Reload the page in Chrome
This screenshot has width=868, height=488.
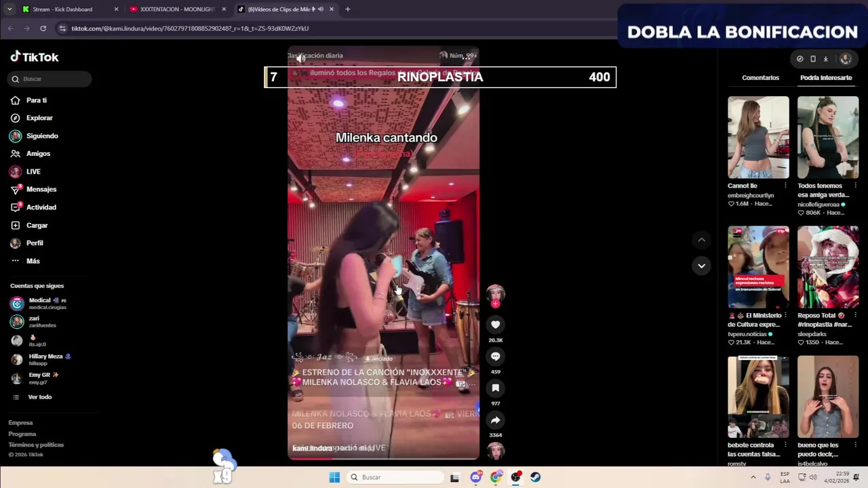point(43,28)
